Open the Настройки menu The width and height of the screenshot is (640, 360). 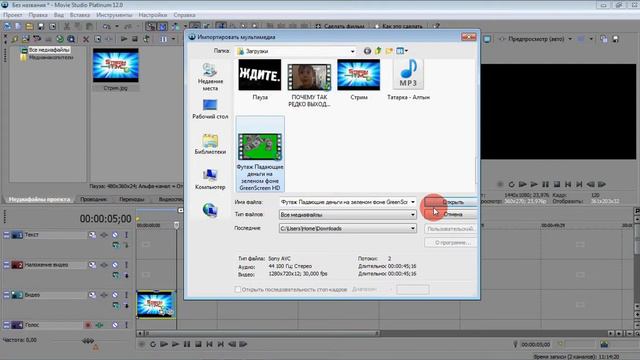pos(153,15)
